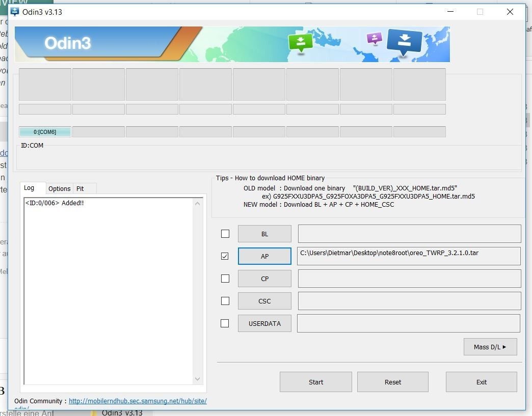Open the Mass D/L menu arrow

490,347
